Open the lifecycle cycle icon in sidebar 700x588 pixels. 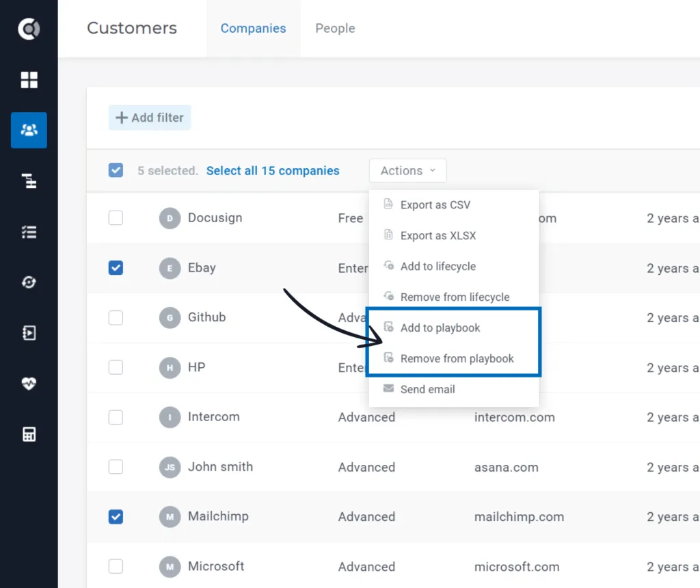click(29, 282)
